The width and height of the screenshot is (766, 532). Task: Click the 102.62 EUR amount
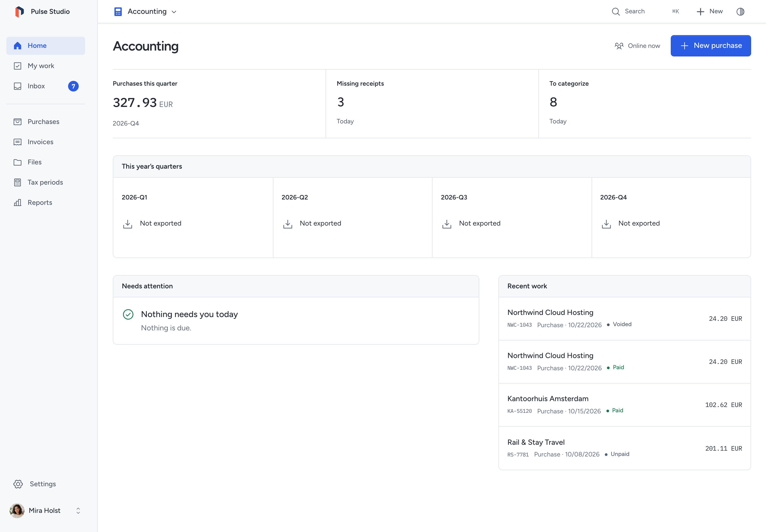click(x=723, y=405)
